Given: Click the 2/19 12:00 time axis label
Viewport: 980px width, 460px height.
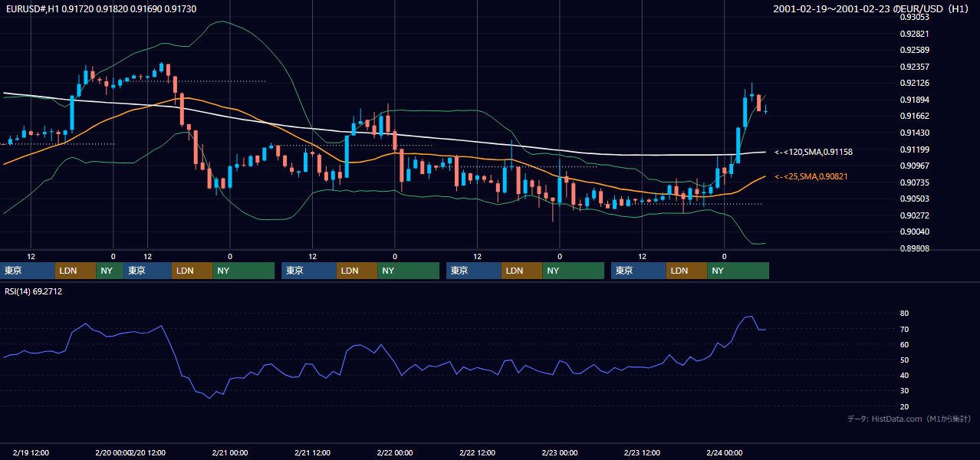Looking at the screenshot, I should tap(31, 453).
